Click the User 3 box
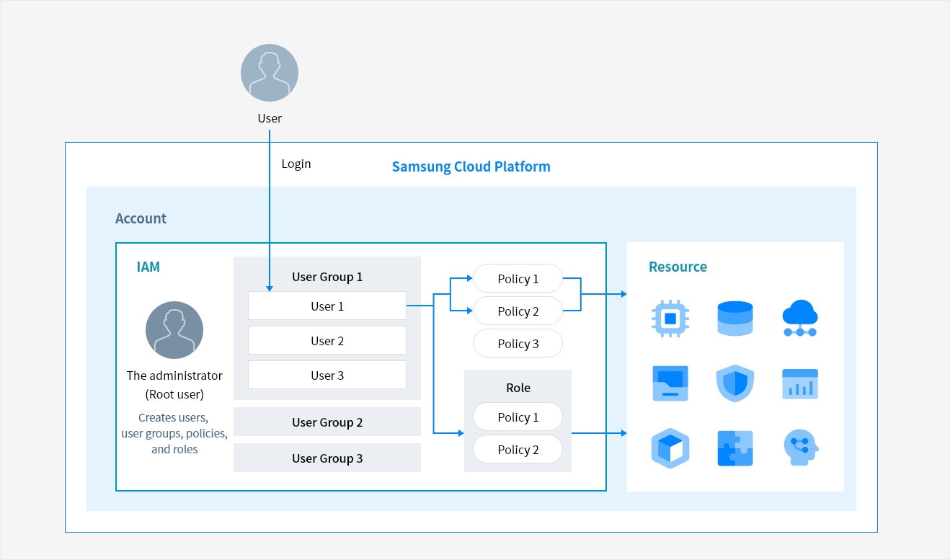Viewport: 950px width, 560px height. click(327, 375)
